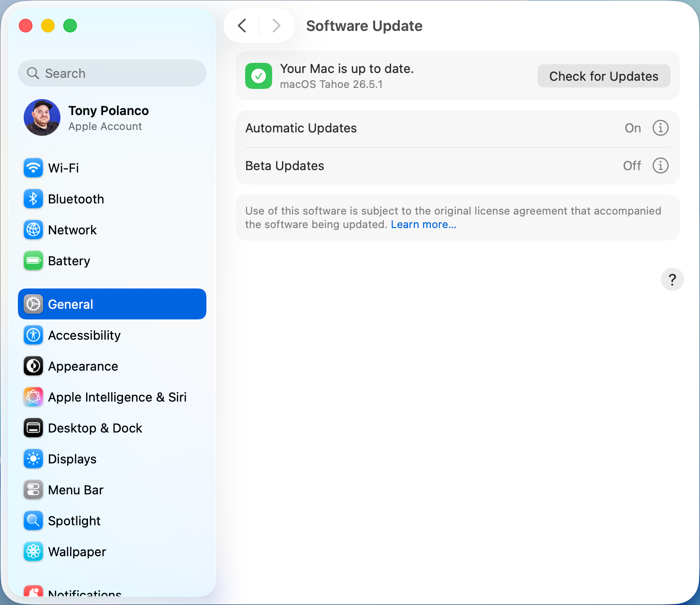Select Wi-Fi label in sidebar
Image resolution: width=700 pixels, height=605 pixels.
[x=63, y=168]
